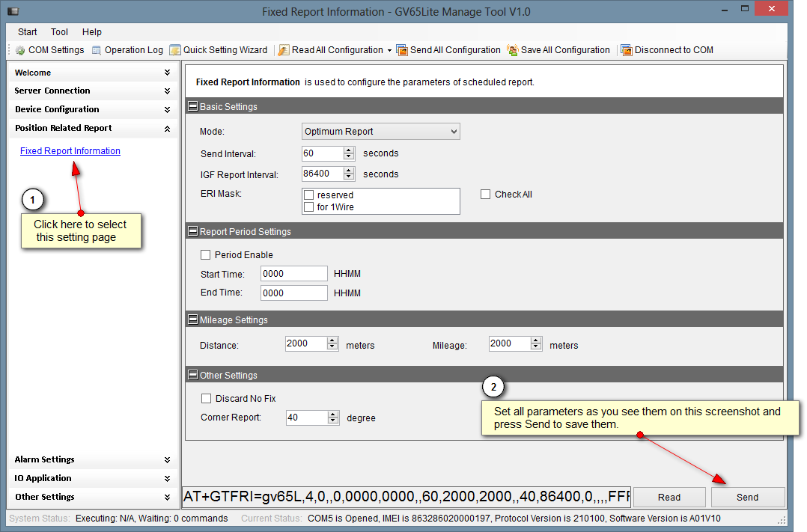Image resolution: width=807 pixels, height=532 pixels.
Task: Click the End Time input field
Action: pos(294,293)
